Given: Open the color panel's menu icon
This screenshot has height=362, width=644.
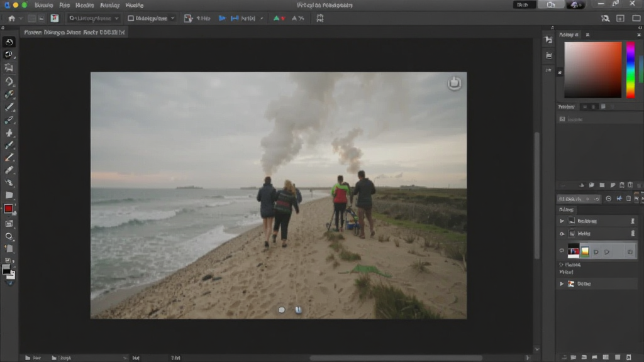Looking at the screenshot, I should [x=588, y=35].
